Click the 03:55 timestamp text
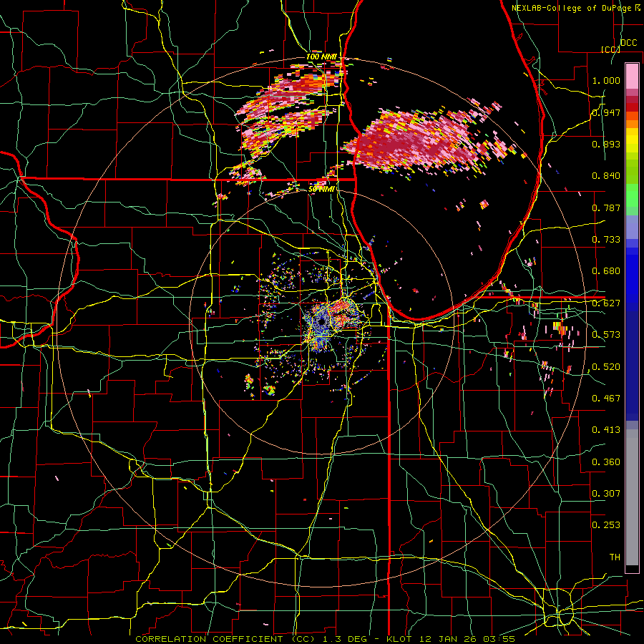644x644 pixels. [x=500, y=639]
